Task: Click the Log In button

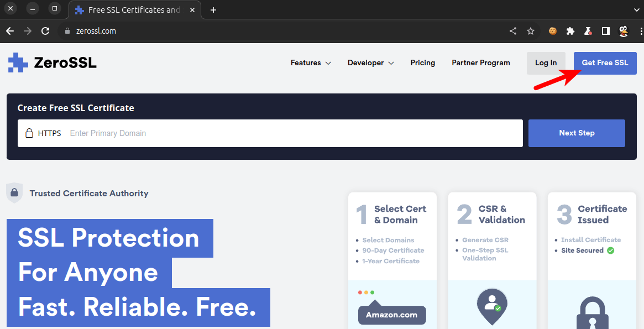Action: pyautogui.click(x=546, y=63)
